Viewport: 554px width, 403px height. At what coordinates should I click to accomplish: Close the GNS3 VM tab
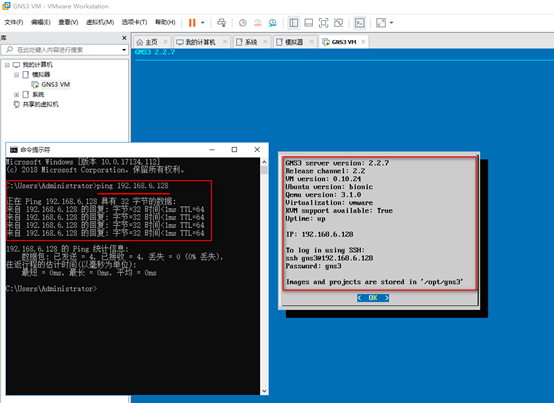363,42
